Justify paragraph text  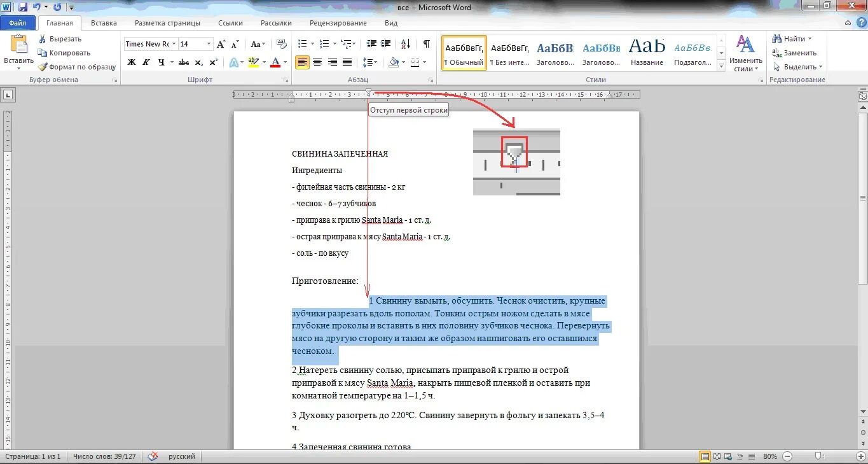point(347,62)
